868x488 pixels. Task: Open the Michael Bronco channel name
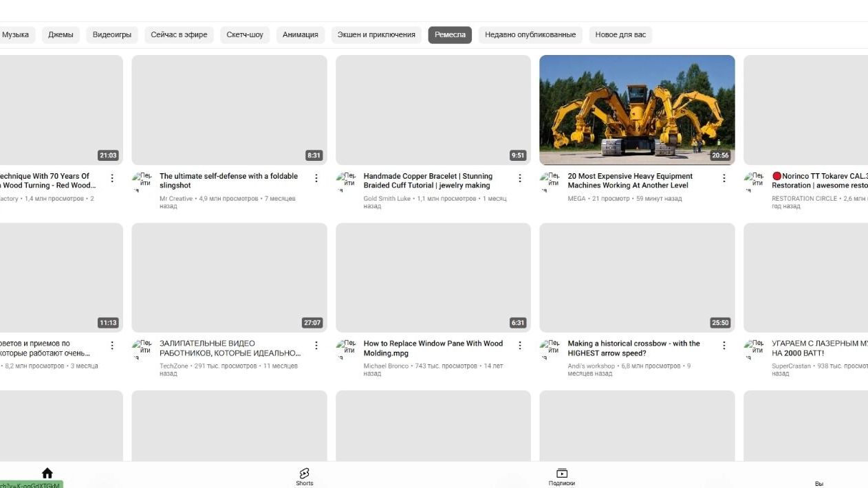386,366
